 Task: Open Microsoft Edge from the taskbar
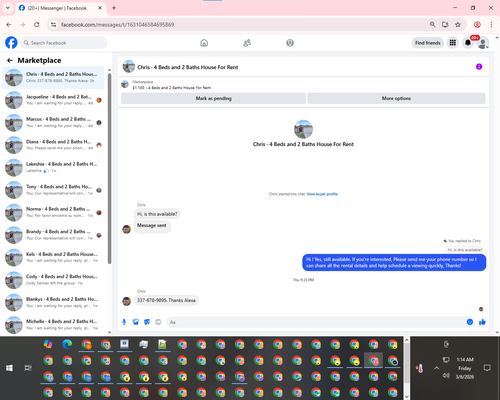(67, 344)
